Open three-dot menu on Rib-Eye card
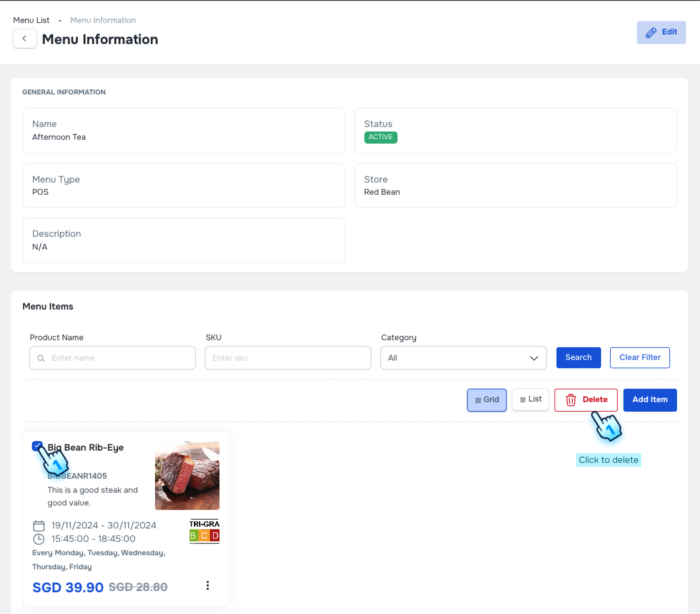 (x=207, y=586)
